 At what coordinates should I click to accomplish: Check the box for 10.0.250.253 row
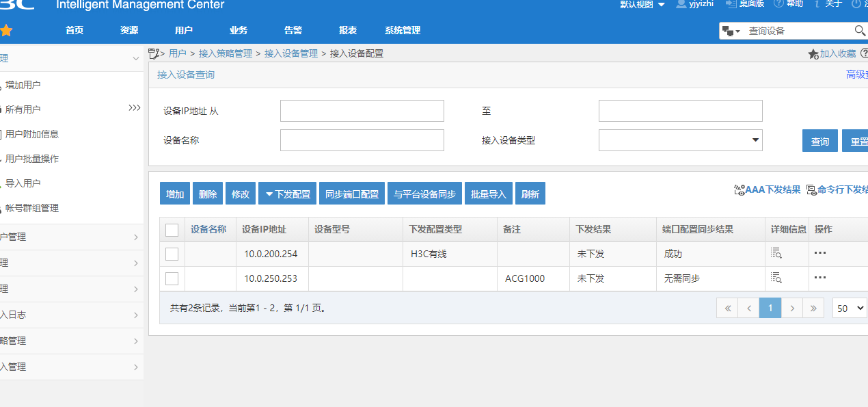pos(172,278)
